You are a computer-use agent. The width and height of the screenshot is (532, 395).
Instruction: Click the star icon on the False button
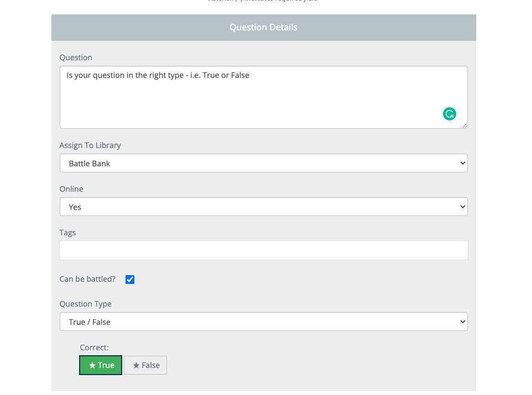click(x=136, y=366)
